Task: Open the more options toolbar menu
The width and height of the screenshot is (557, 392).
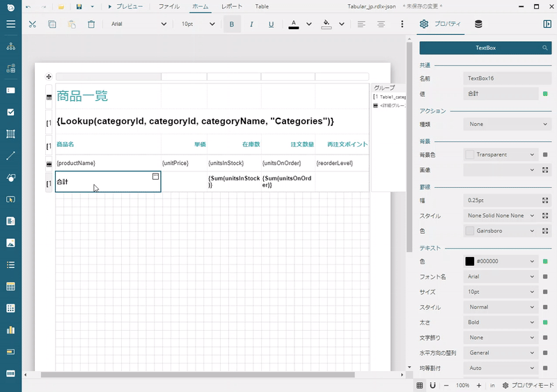Action: coord(402,24)
